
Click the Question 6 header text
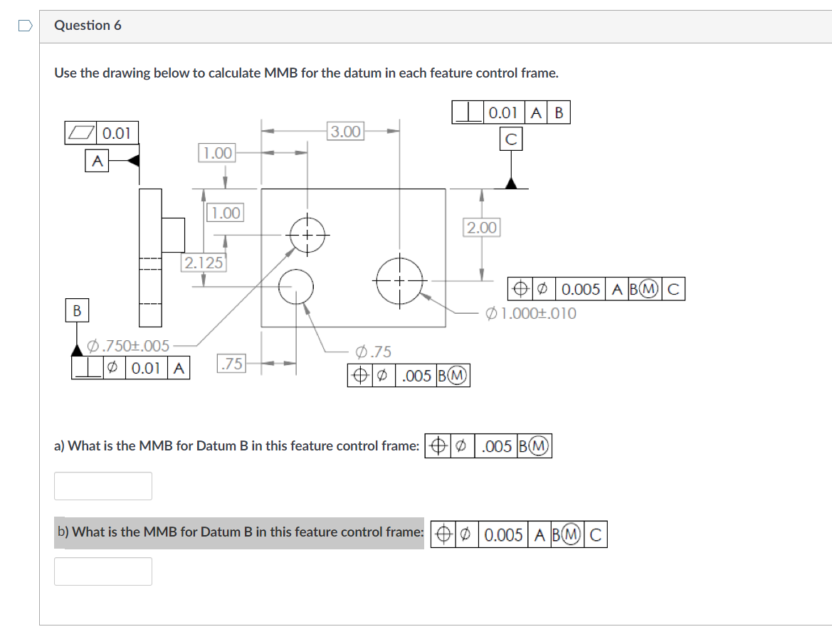click(x=87, y=24)
